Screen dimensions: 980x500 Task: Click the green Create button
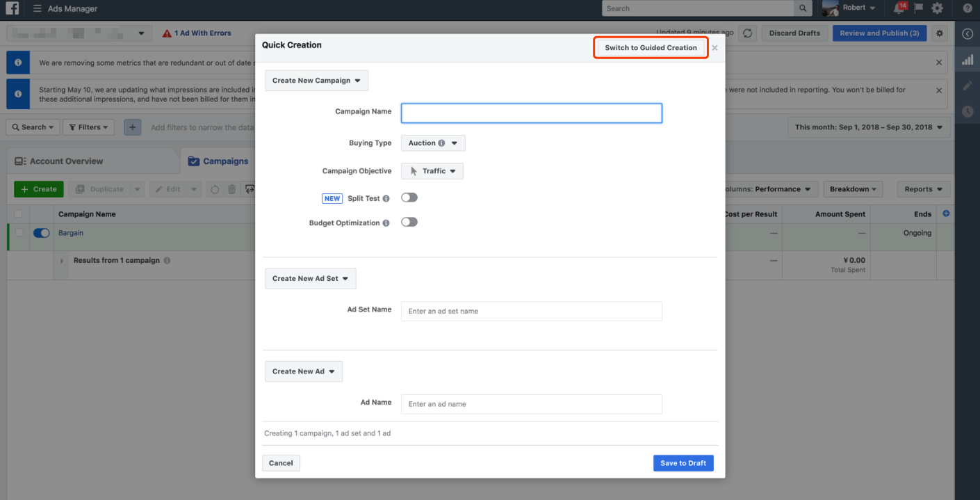[39, 189]
